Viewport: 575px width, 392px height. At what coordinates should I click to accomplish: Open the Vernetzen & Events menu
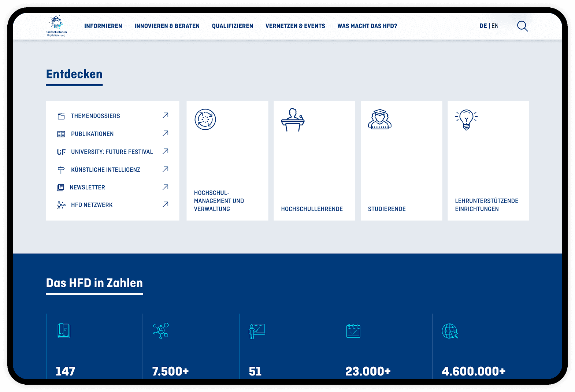pos(295,26)
